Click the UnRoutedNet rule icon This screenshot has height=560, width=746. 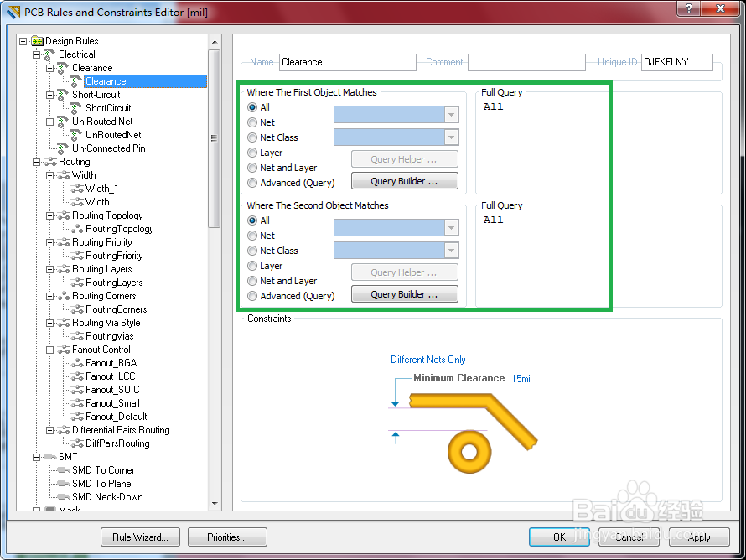76,135
